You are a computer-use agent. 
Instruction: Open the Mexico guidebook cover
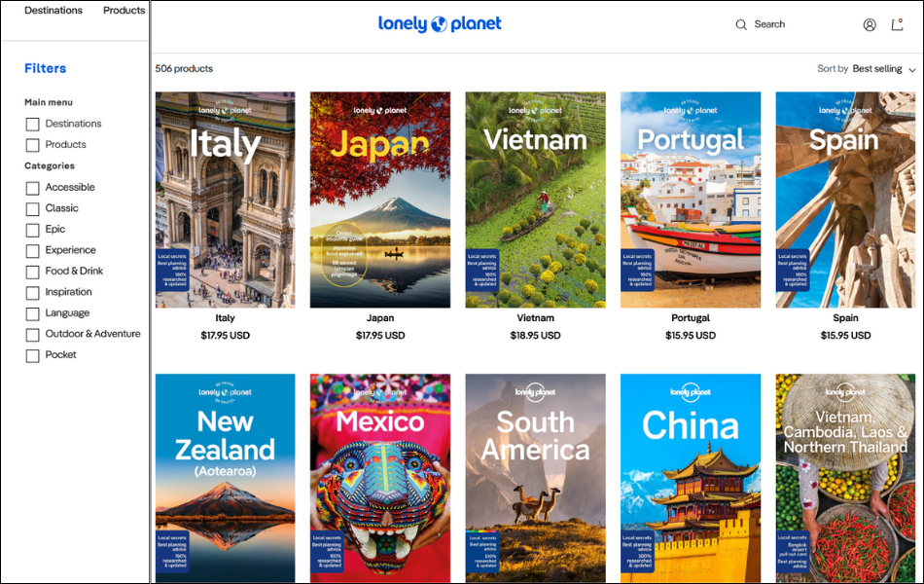click(x=380, y=479)
